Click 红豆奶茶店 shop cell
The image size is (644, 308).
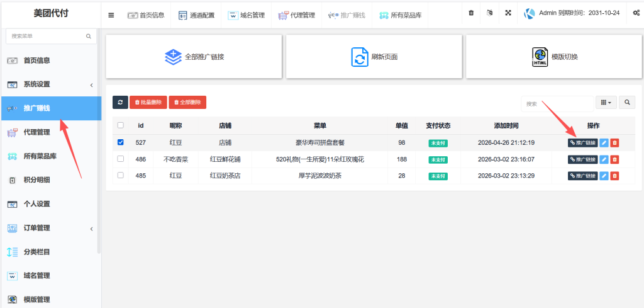click(225, 176)
